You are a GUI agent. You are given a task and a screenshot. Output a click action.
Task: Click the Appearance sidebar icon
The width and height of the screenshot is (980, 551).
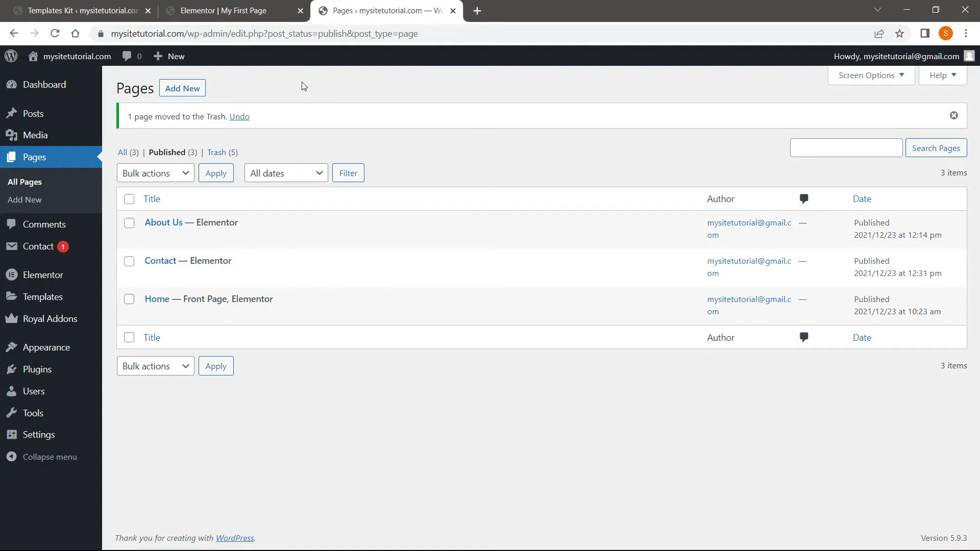(13, 346)
